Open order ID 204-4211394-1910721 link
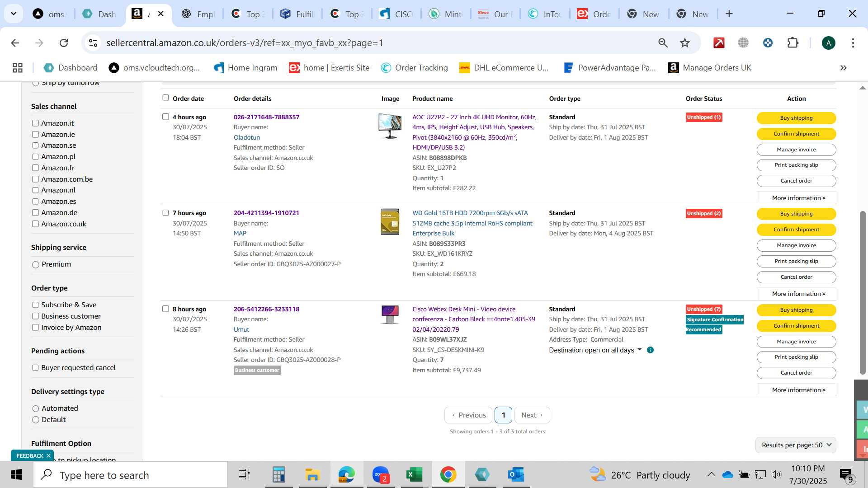Image resolution: width=868 pixels, height=488 pixels. 266,213
